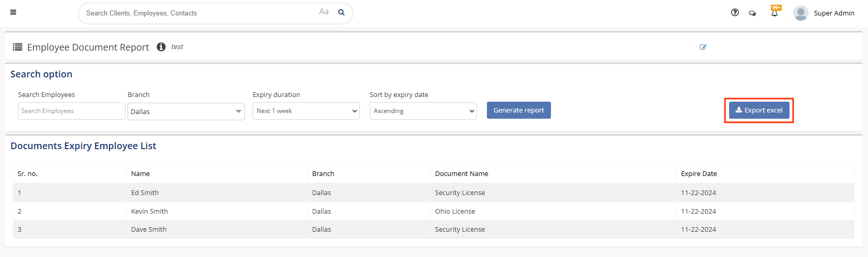Click the edit report icon

703,47
